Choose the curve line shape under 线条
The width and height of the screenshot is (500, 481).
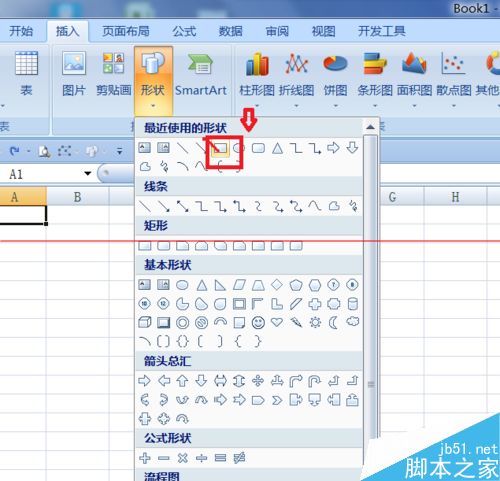pyautogui.click(x=314, y=206)
